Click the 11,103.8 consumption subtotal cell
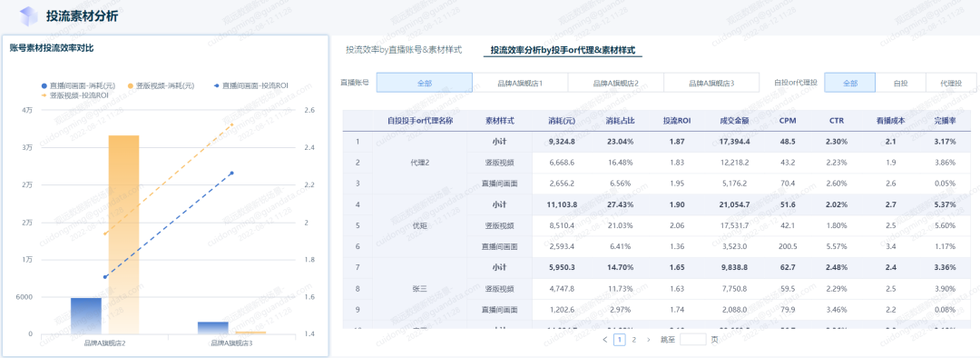 point(562,204)
